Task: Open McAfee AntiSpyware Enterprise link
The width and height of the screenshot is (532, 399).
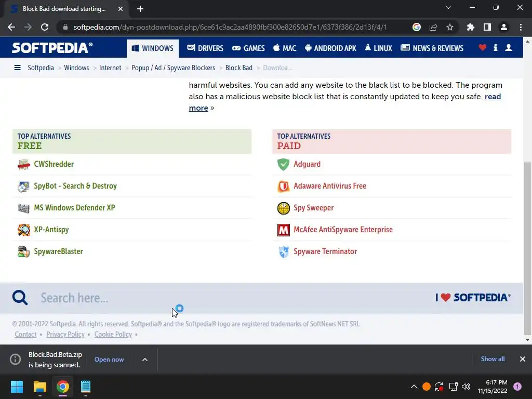Action: click(x=343, y=230)
